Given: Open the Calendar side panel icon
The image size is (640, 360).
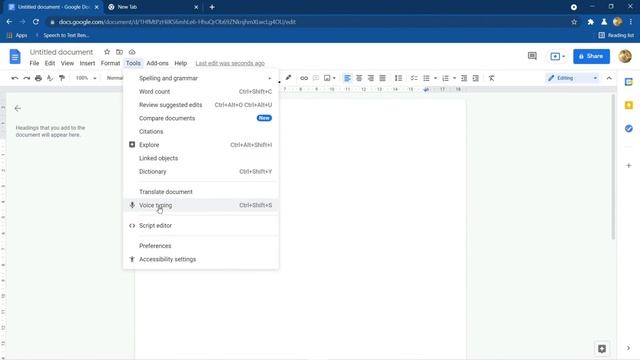Looking at the screenshot, I should tap(629, 82).
